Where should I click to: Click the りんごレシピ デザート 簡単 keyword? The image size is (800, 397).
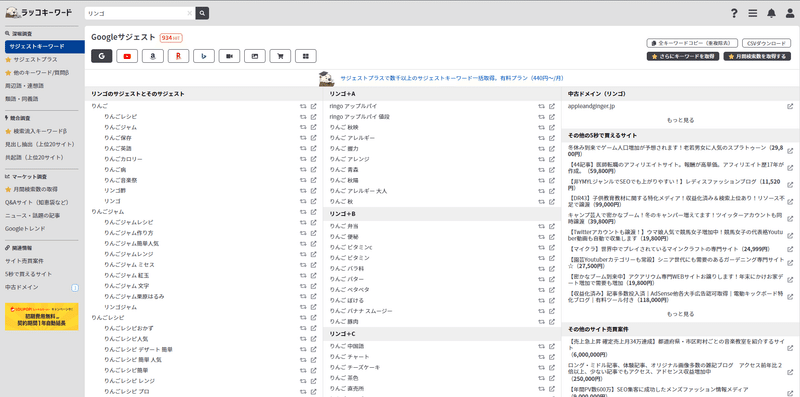tap(138, 350)
